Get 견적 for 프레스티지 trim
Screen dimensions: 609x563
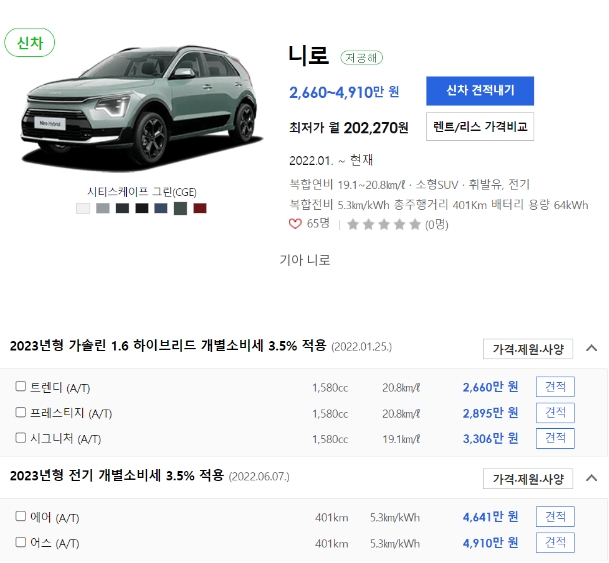tap(555, 412)
